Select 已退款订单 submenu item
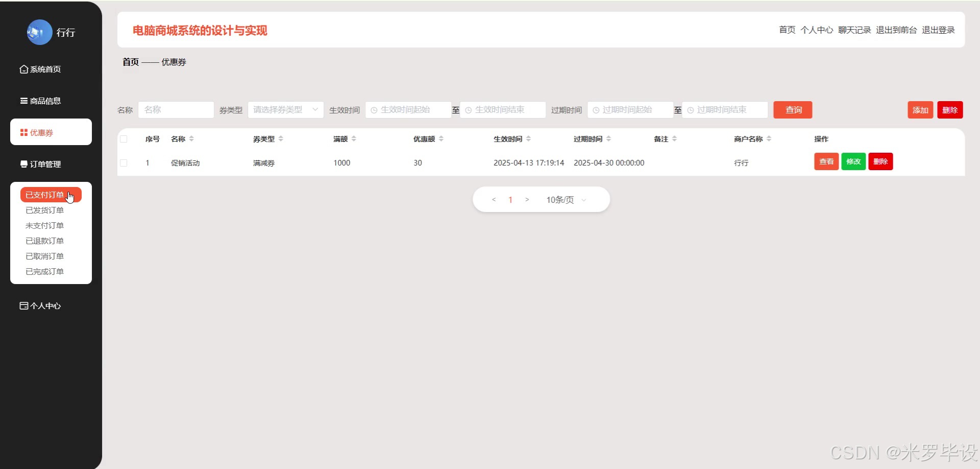980x469 pixels. point(45,241)
